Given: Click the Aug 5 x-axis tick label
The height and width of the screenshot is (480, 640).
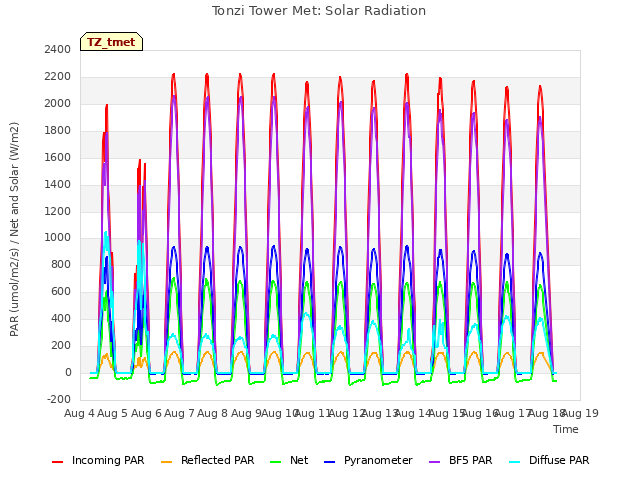Looking at the screenshot, I should 113,413.
